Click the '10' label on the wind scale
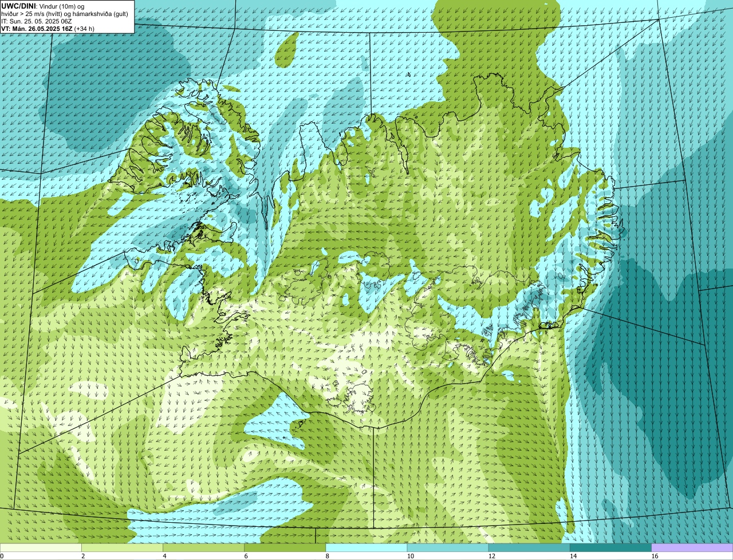The width and height of the screenshot is (733, 560). point(411,556)
